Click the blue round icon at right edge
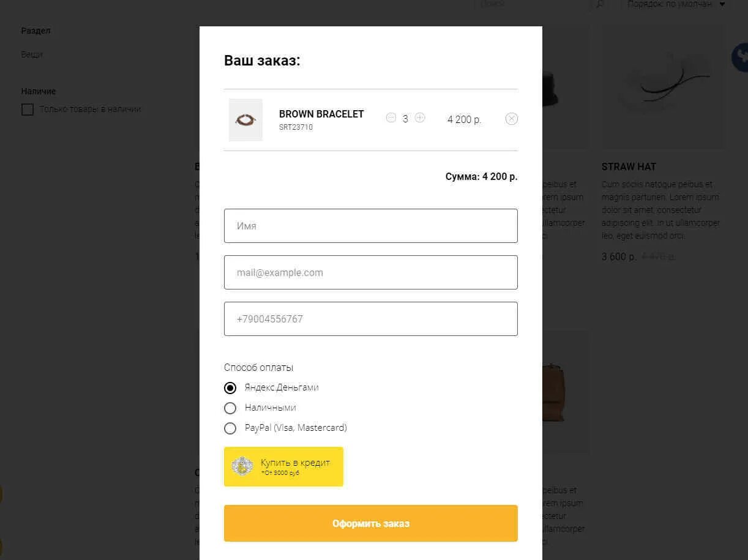 tap(740, 58)
